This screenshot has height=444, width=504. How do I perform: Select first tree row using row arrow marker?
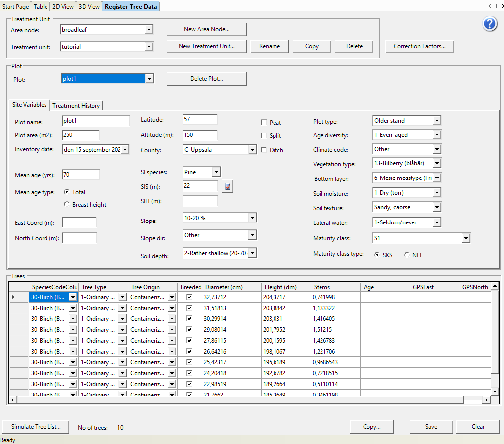13,297
